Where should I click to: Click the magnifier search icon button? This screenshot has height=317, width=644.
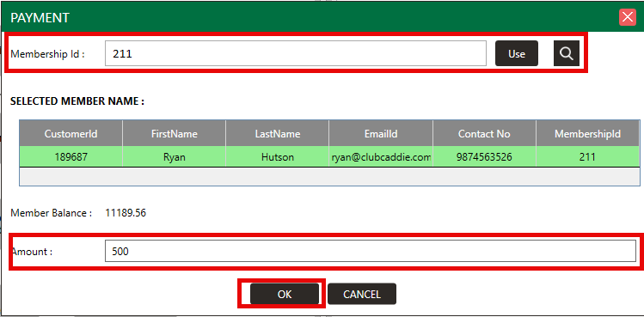click(x=567, y=53)
